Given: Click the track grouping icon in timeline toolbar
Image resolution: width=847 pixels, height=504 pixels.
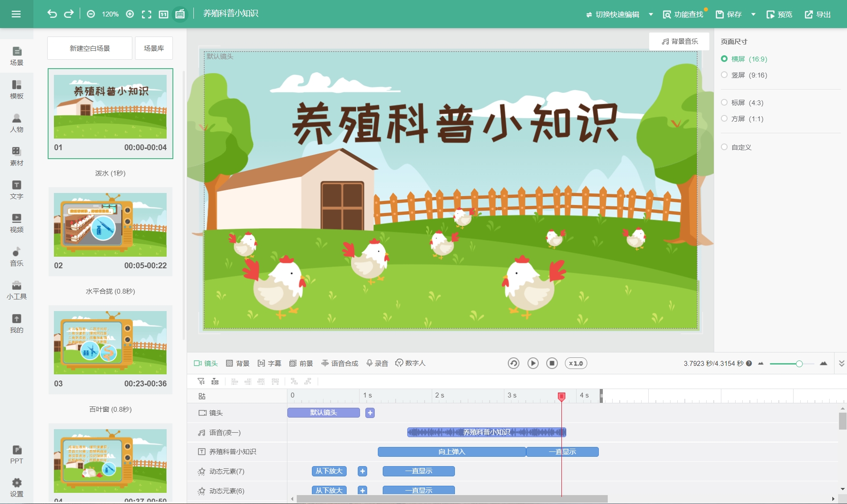Looking at the screenshot, I should [x=215, y=381].
